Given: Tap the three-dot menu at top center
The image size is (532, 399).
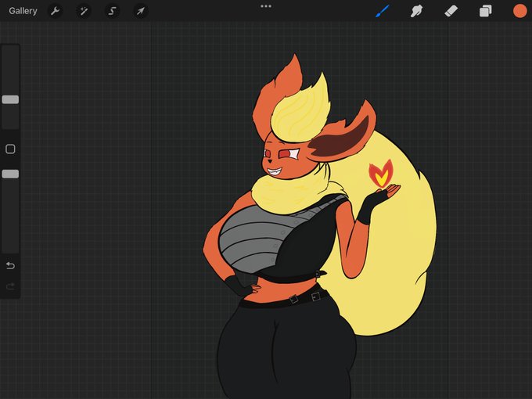Looking at the screenshot, I should point(266,6).
